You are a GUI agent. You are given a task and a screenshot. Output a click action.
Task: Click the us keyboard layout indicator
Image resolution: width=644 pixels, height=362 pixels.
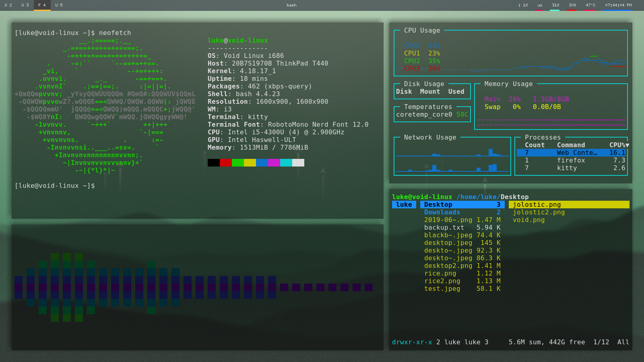(x=539, y=5)
